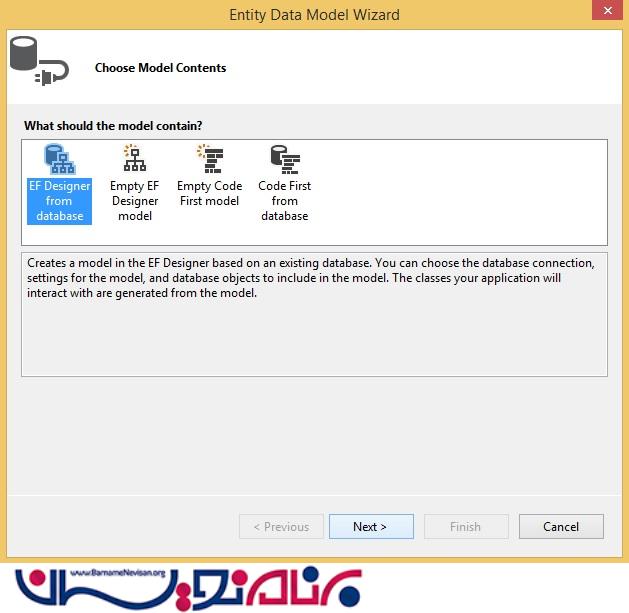This screenshot has width=629, height=613.
Task: Choose the Empty EF Designer model icon
Action: (134, 158)
